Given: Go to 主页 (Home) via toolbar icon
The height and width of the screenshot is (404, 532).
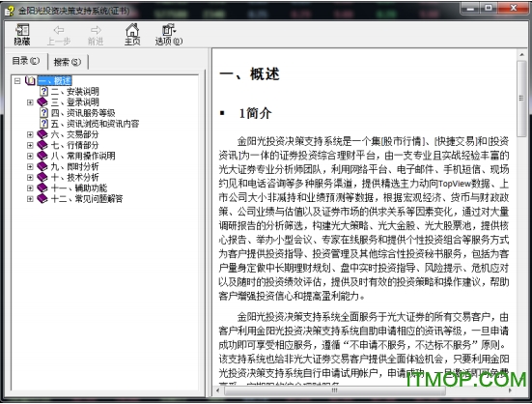Looking at the screenshot, I should click(132, 34).
